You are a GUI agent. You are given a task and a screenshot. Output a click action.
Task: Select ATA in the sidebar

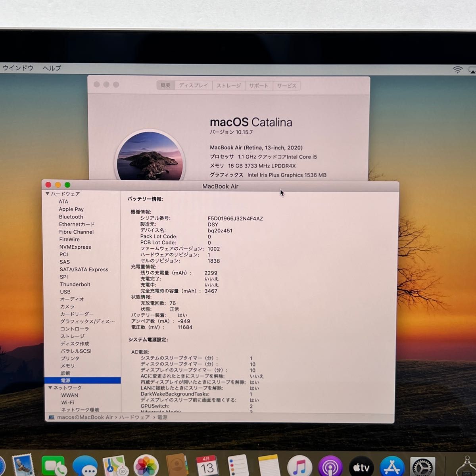pos(63,202)
